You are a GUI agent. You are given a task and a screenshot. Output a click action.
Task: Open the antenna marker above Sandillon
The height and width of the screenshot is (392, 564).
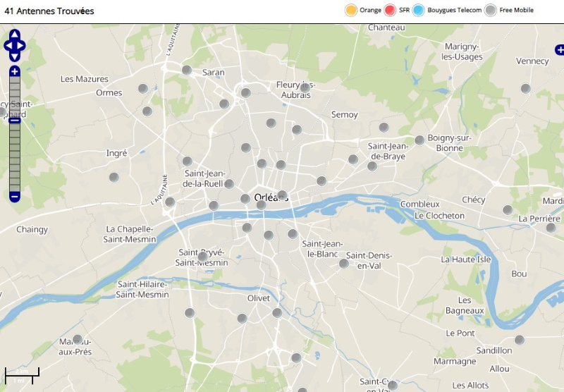(x=520, y=340)
